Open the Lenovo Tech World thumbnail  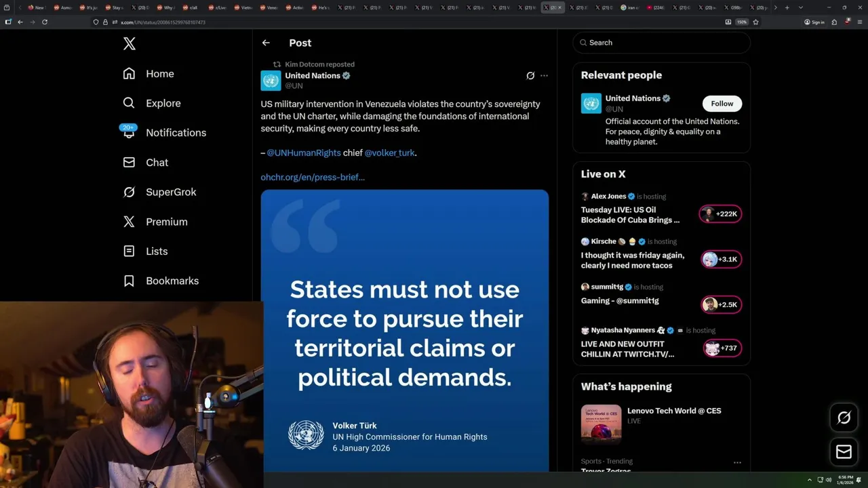[x=601, y=424]
